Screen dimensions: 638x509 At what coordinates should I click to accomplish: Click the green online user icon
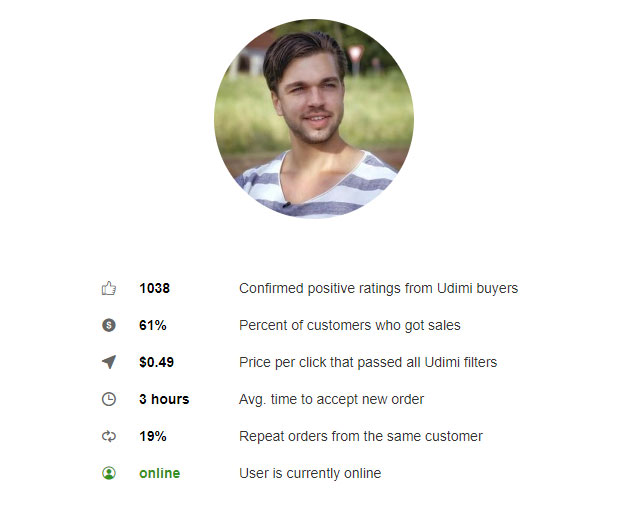click(109, 473)
